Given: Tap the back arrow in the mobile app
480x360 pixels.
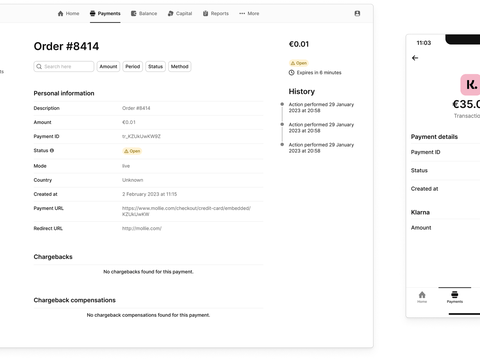Looking at the screenshot, I should coord(415,58).
